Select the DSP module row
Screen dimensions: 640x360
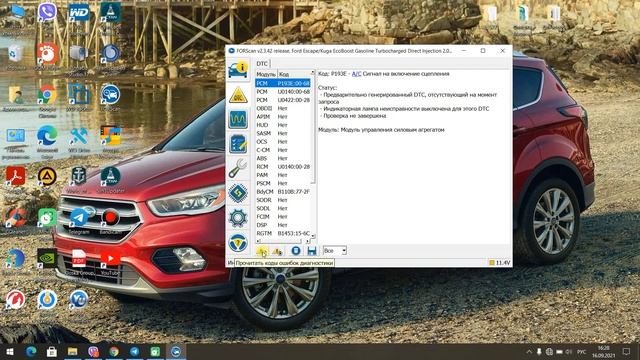tap(283, 225)
